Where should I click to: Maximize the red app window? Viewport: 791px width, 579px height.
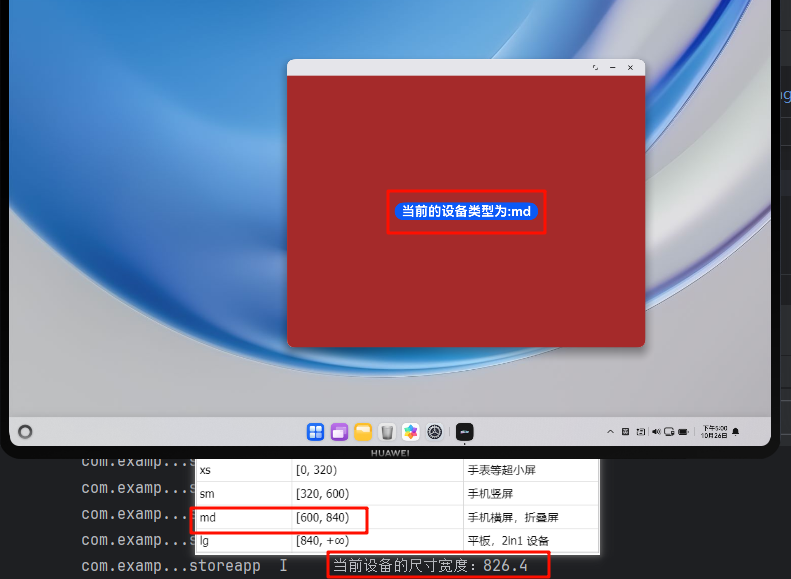pos(595,68)
